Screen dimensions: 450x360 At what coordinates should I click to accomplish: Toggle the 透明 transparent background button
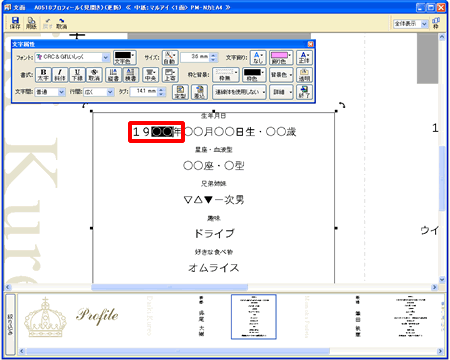pyautogui.click(x=304, y=75)
